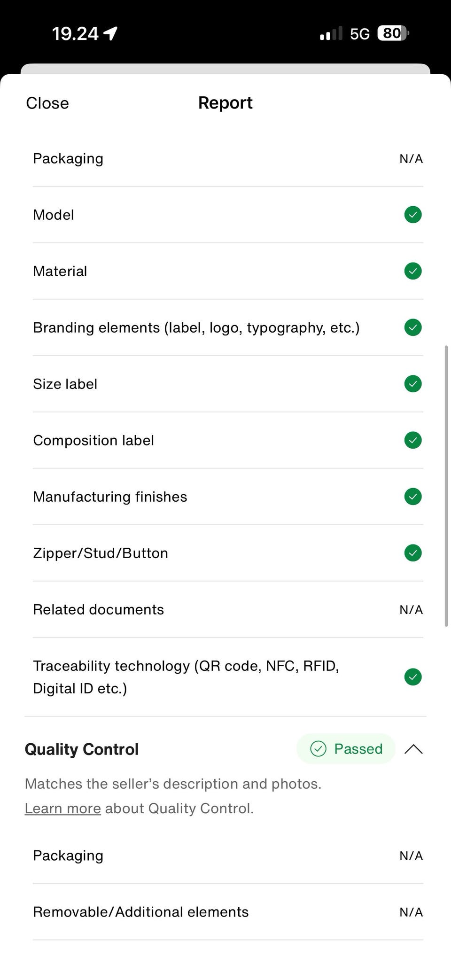Close the Report sheet

click(x=47, y=103)
